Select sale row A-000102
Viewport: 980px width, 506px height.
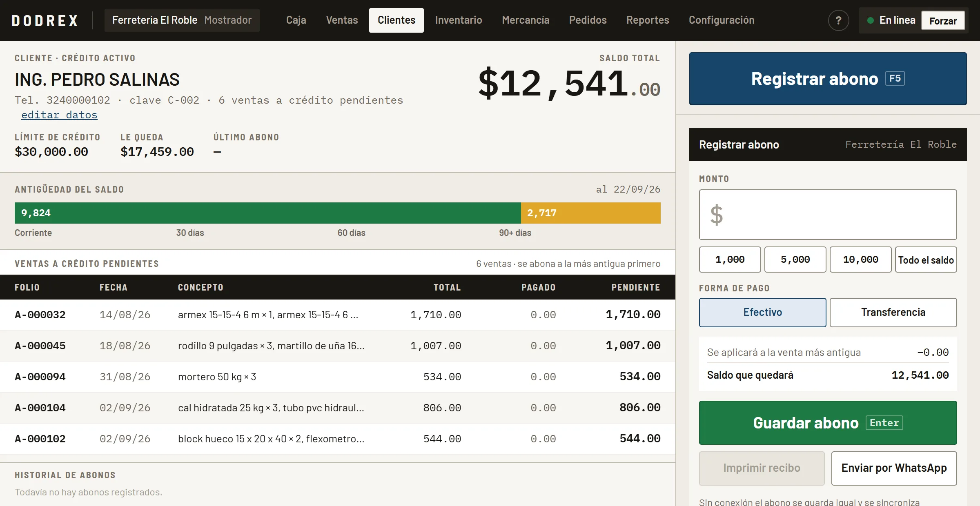338,439
